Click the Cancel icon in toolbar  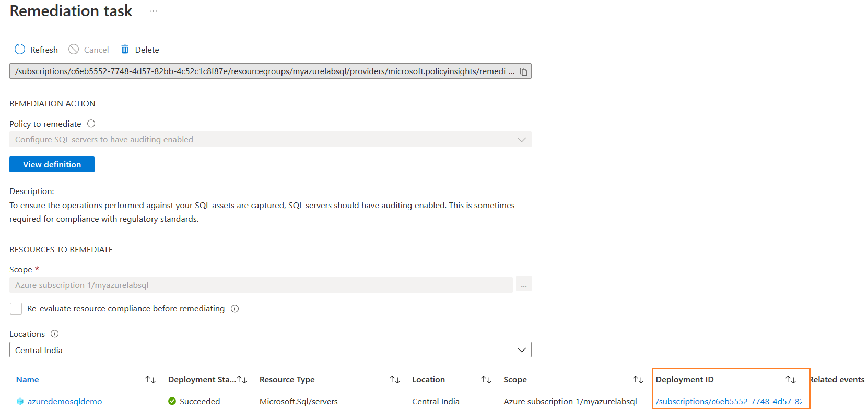[x=74, y=50]
